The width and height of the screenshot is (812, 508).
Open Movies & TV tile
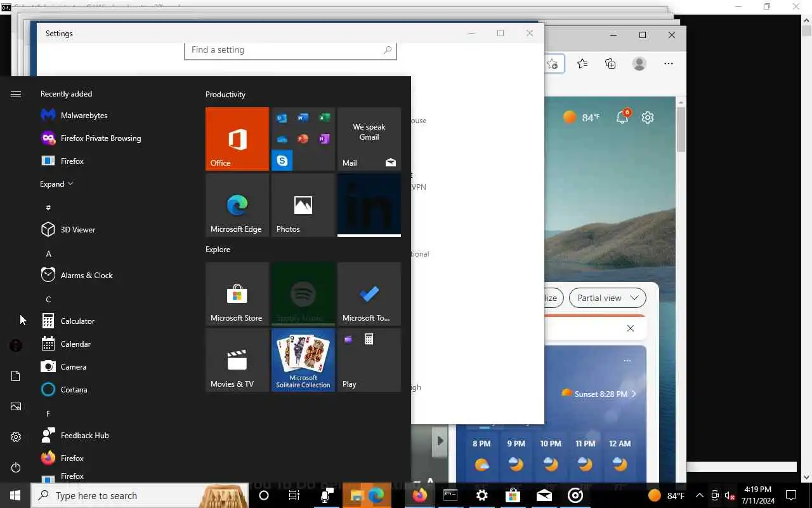tap(237, 360)
